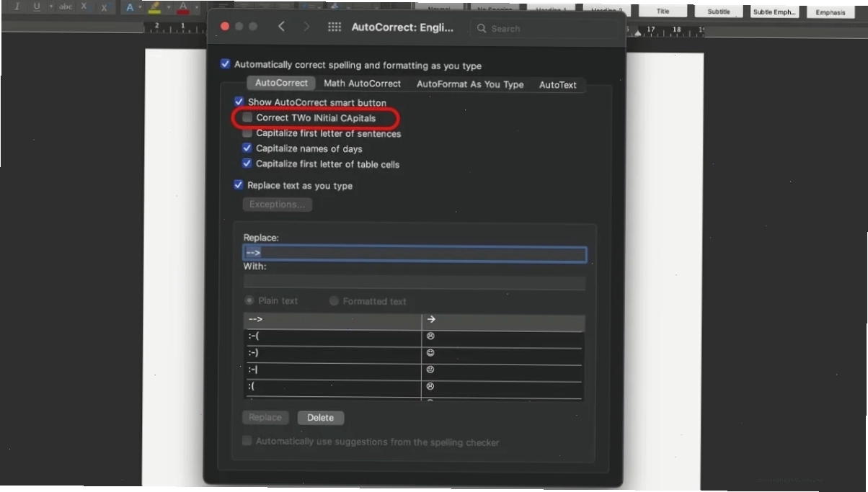868x492 pixels.
Task: Toggle Capitalize names of days
Action: tap(247, 148)
